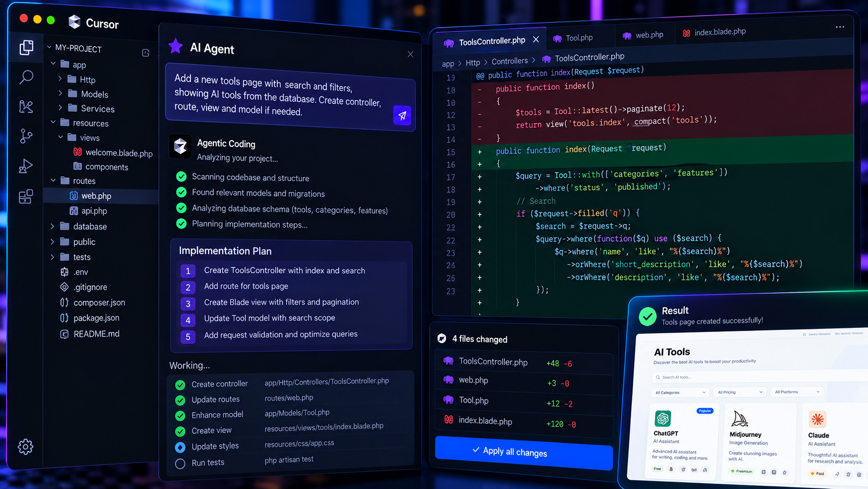868x489 pixels.
Task: Click the ChatGPT logo on tools card
Action: (x=662, y=418)
